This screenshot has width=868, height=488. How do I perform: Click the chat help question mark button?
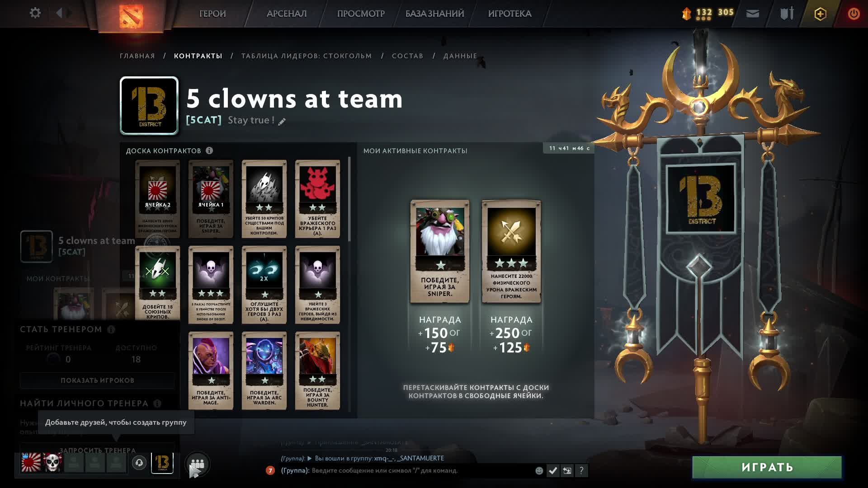click(x=581, y=470)
